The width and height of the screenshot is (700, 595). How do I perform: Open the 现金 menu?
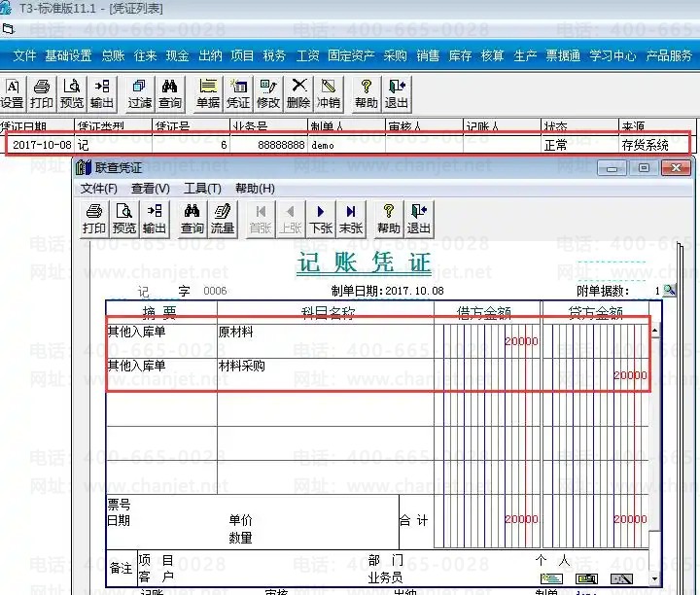tap(178, 55)
